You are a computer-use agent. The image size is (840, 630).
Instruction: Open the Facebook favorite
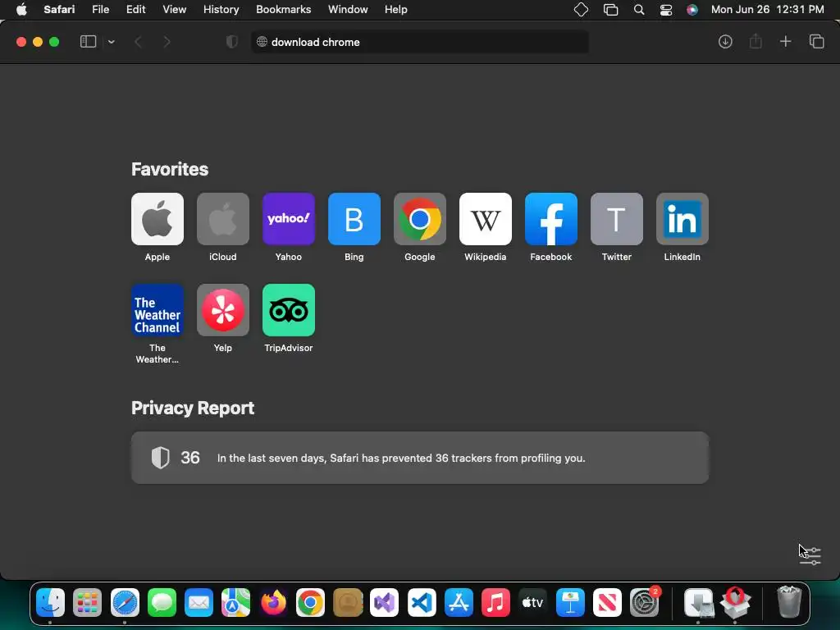coord(550,219)
